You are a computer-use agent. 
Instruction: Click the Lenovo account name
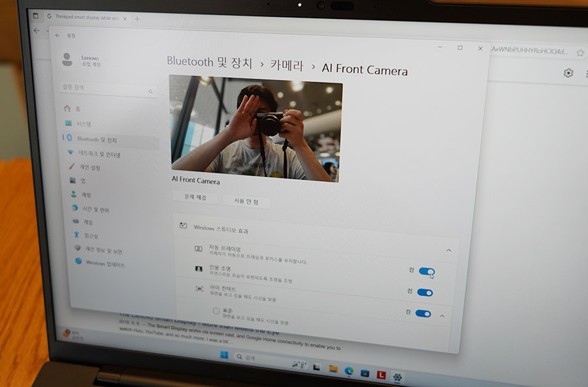point(90,58)
